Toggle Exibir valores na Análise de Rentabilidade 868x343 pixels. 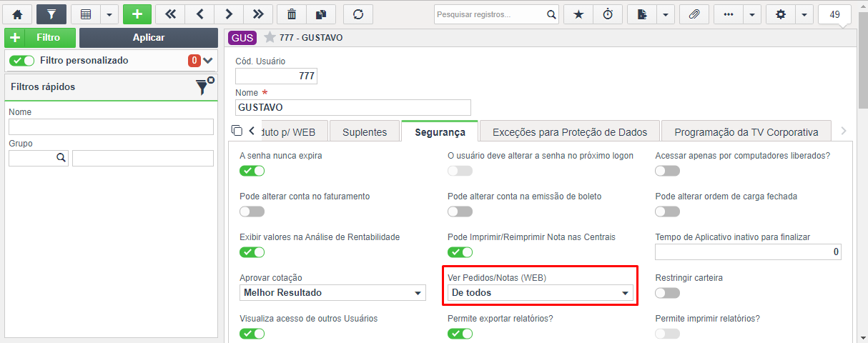[x=252, y=252]
